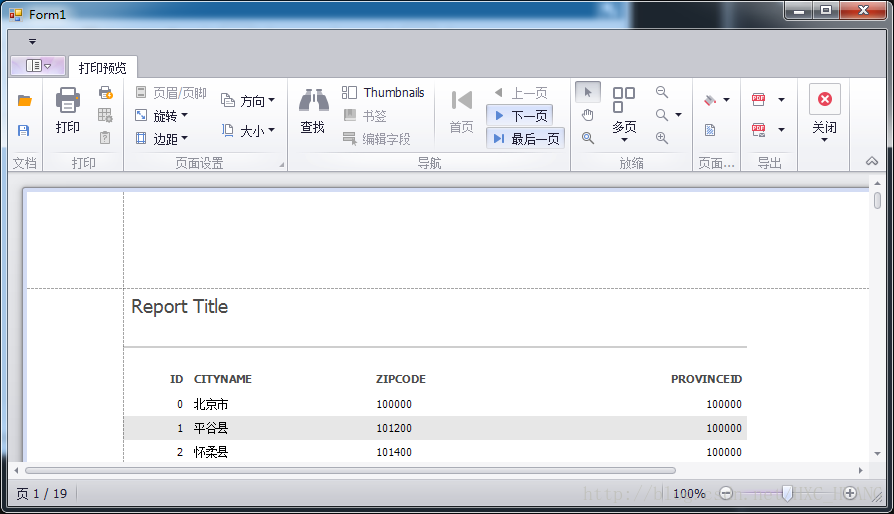Click the horizontal scrollbar left arrow
Viewport: 894px width, 514px height.
[16, 471]
